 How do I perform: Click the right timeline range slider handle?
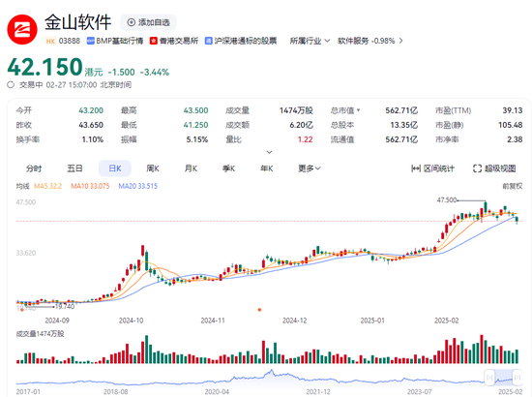click(517, 377)
